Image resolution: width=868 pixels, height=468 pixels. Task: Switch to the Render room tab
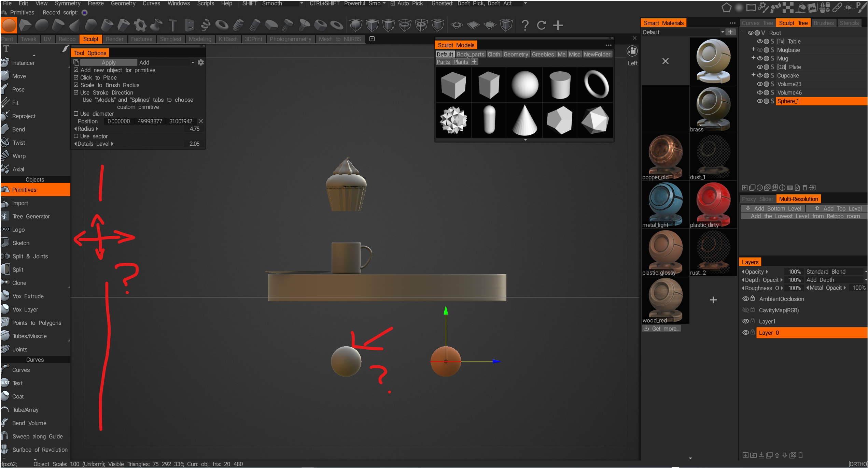coord(114,39)
